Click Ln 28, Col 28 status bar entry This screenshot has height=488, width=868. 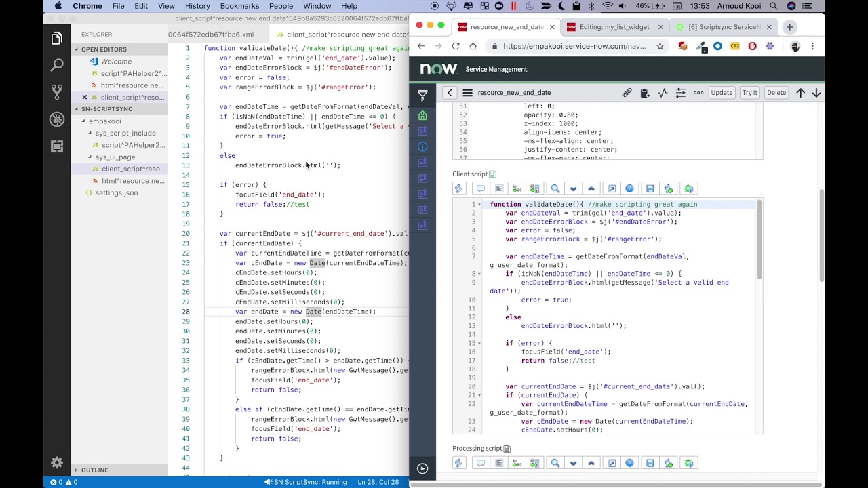click(377, 482)
